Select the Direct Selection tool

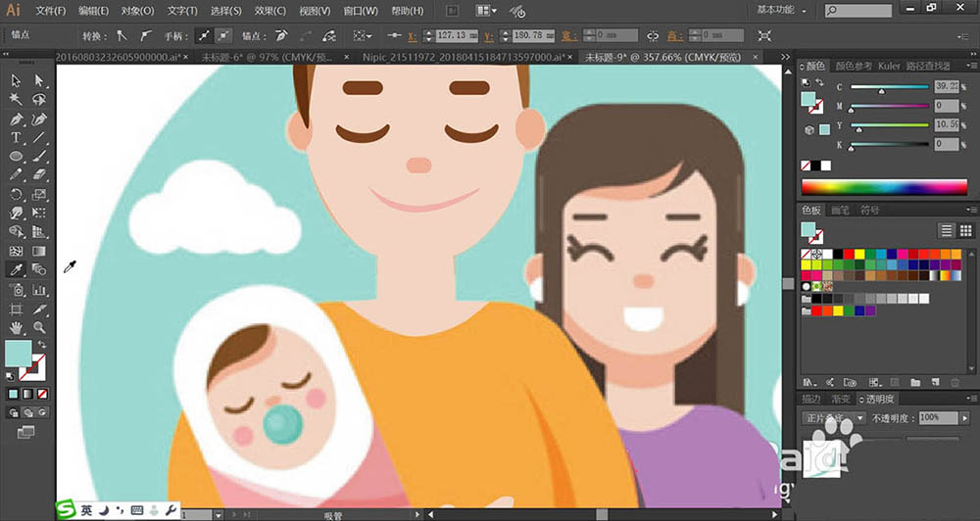tap(39, 80)
